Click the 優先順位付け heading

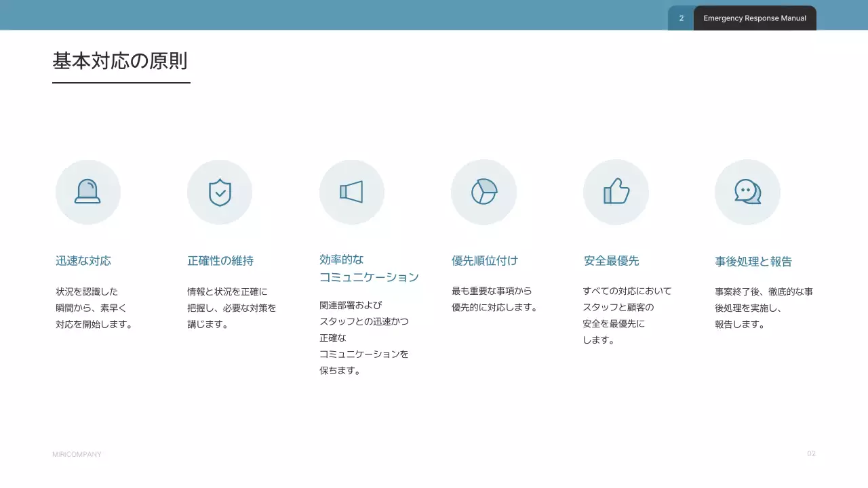(485, 261)
